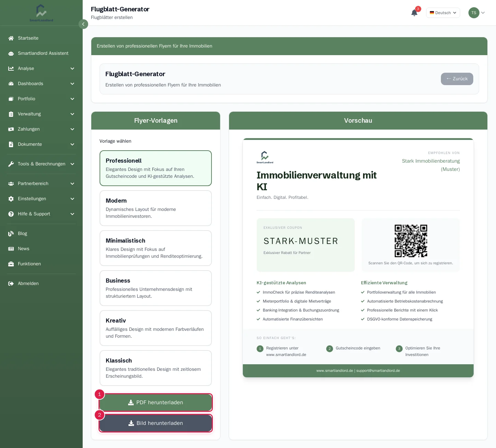Choose the Minimalistisch template card
Screen dimensions: 496x448
156,248
